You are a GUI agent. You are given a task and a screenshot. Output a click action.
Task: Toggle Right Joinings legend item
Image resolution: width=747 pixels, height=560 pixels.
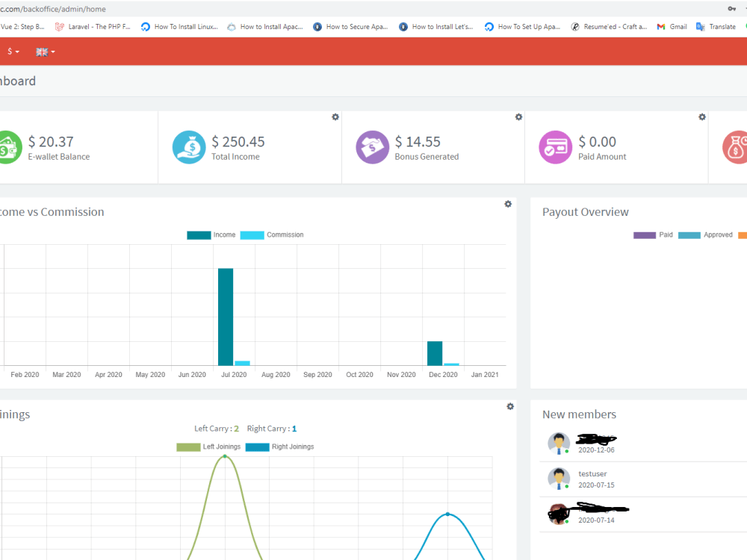pyautogui.click(x=279, y=447)
